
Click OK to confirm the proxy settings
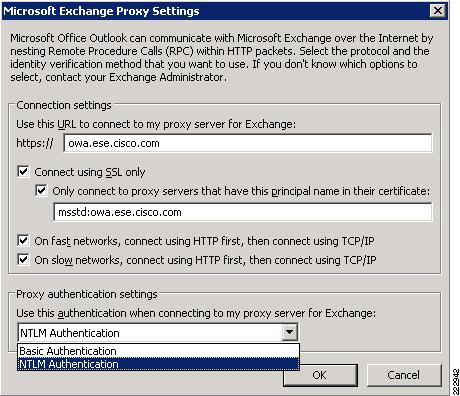tap(320, 375)
